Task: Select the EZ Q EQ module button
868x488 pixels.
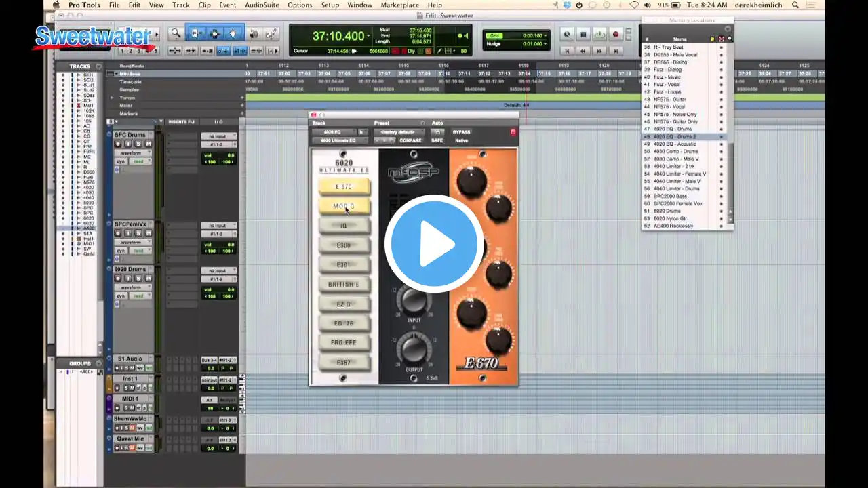Action: pyautogui.click(x=344, y=304)
